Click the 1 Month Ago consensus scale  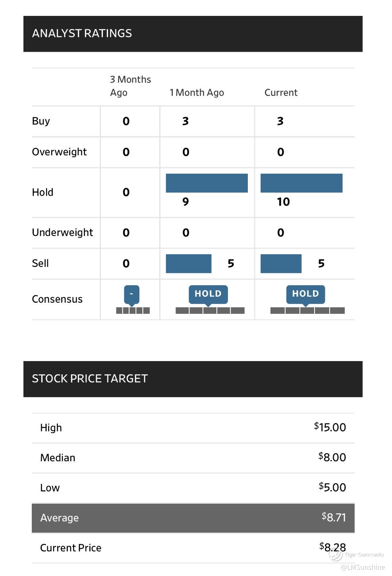(210, 311)
